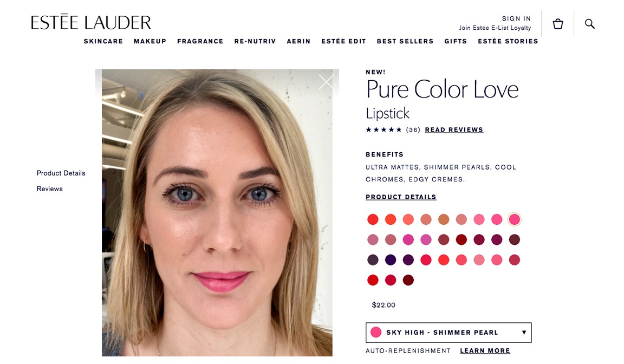Click the search magnifier icon
624x364 pixels.
[590, 24]
